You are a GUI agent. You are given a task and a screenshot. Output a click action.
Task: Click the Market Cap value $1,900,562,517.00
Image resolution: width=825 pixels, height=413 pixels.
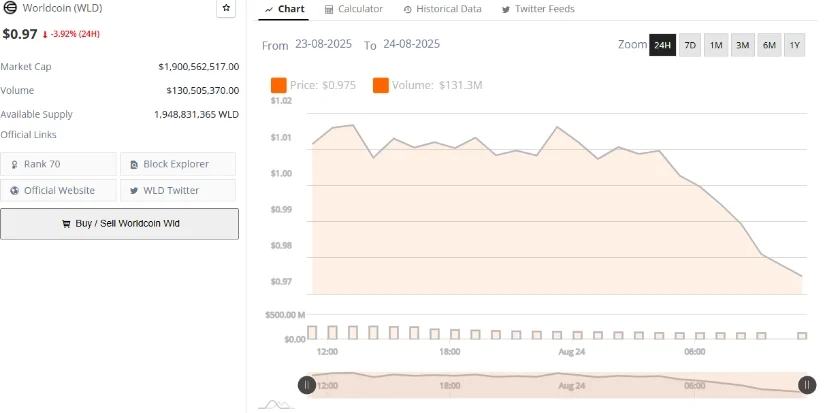(x=199, y=67)
